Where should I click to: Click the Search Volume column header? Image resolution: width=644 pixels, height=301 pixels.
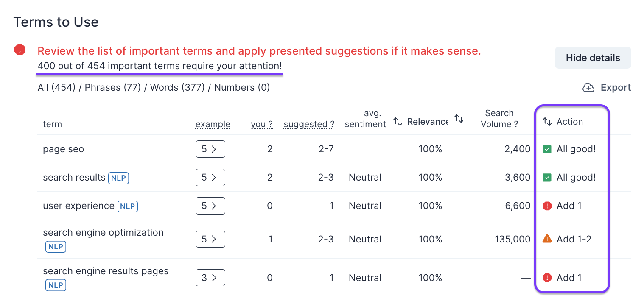(x=499, y=119)
